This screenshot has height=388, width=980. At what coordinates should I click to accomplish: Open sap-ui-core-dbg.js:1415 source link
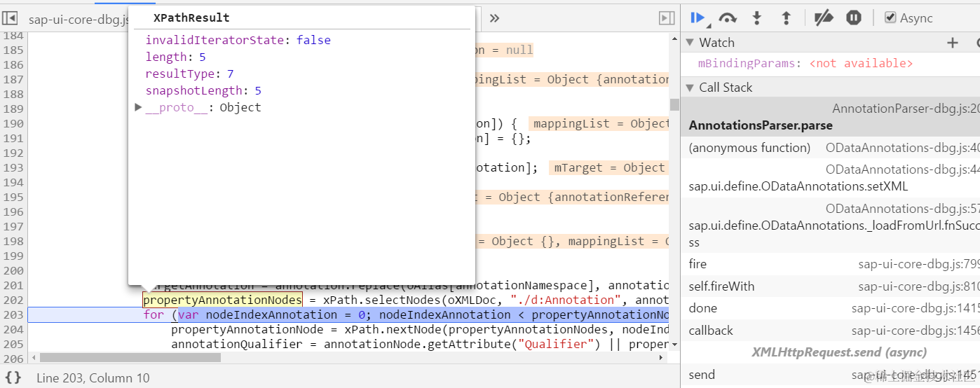coord(915,308)
